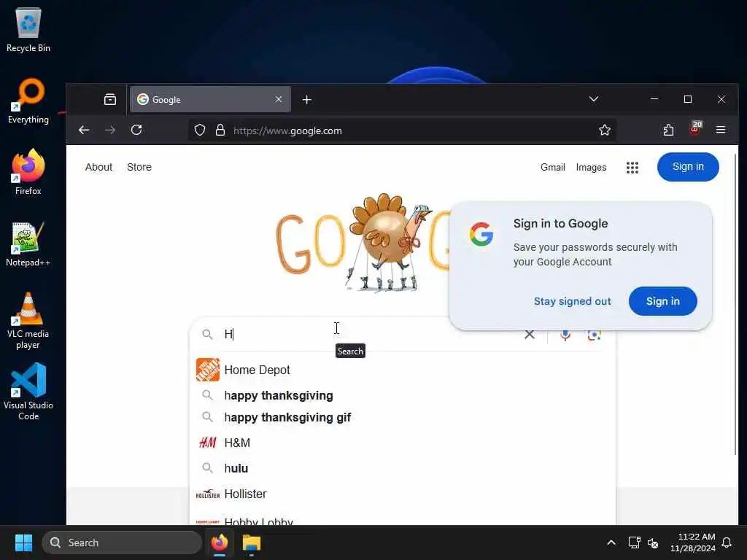Click the Firefox recent browsing icon
Viewport: 747px width, 560px height.
(110, 99)
